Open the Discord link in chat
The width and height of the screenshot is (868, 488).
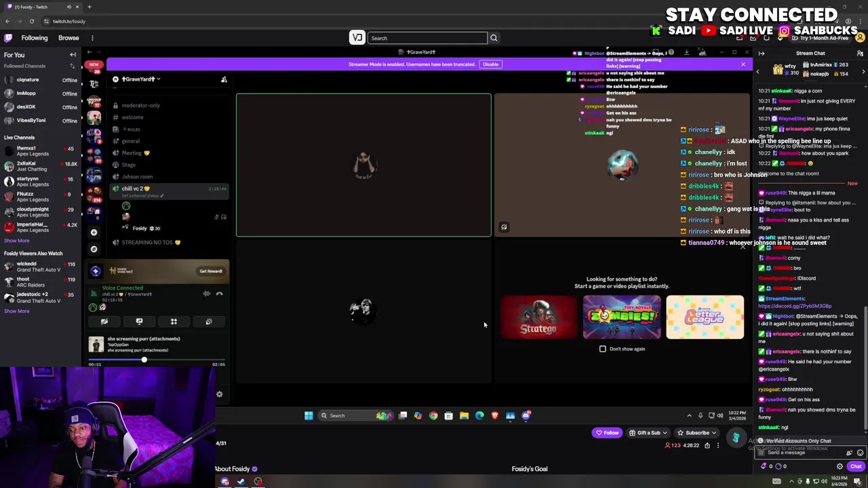point(795,306)
